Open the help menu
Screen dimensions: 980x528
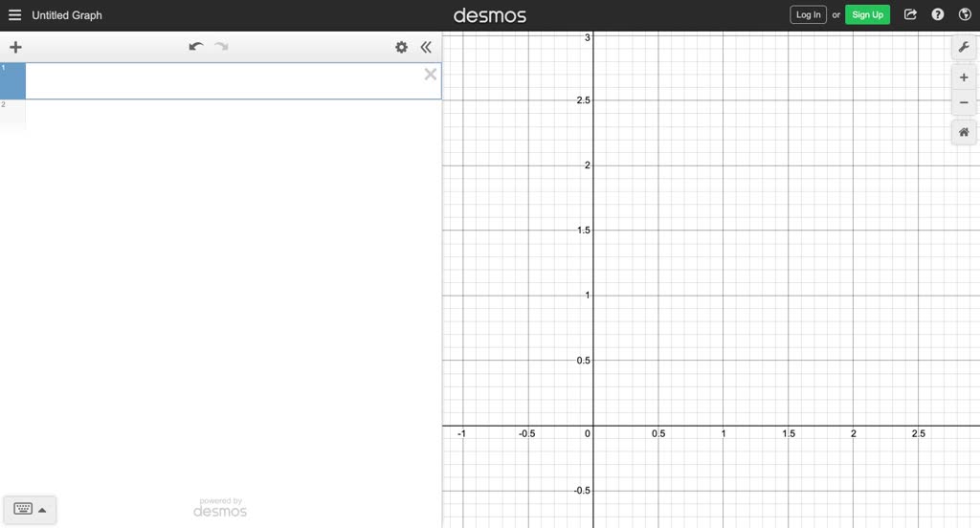[x=938, y=15]
